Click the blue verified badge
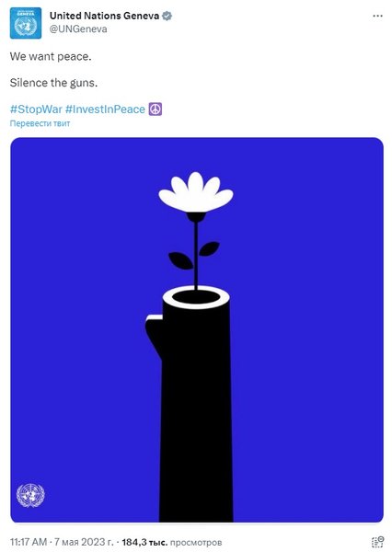 click(x=167, y=16)
